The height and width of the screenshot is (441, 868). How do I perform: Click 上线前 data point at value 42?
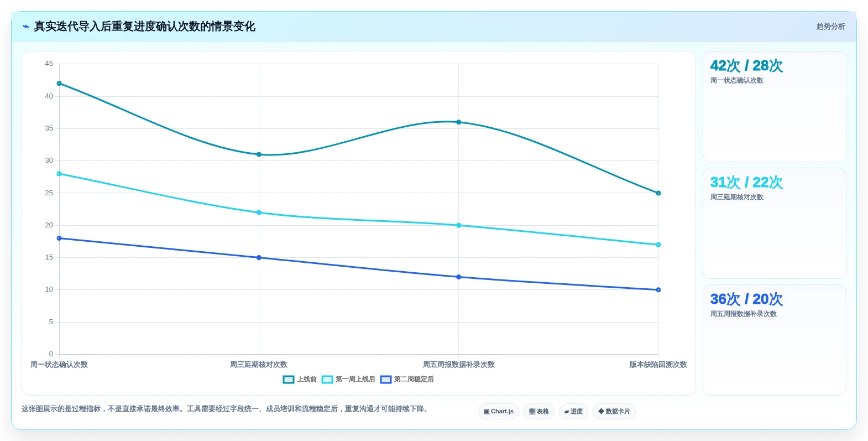click(x=59, y=84)
